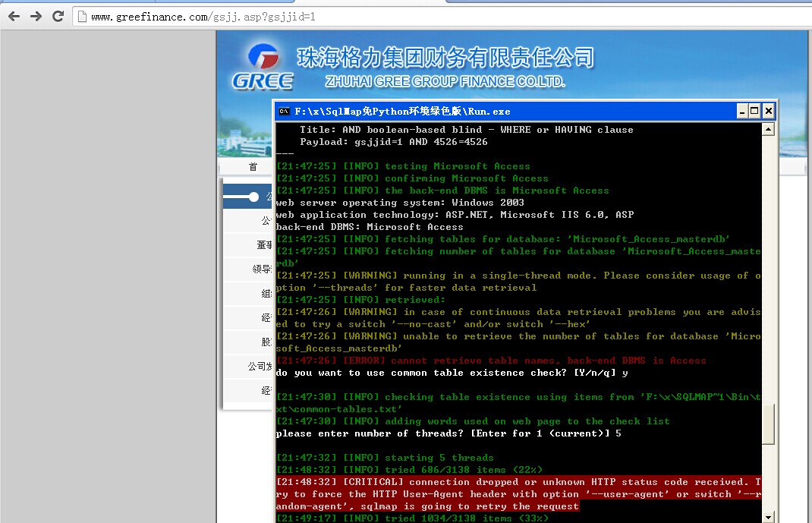Open the Run.exe console system menu icon

coord(284,112)
